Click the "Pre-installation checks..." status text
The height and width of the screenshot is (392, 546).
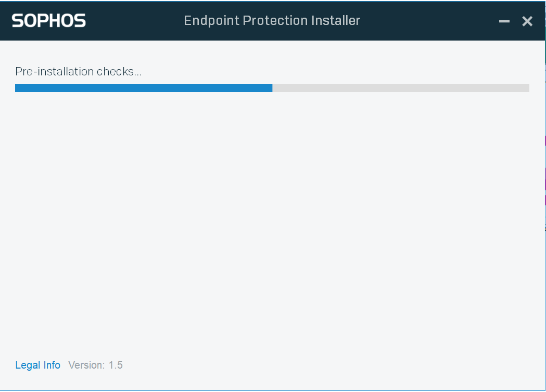pyautogui.click(x=78, y=72)
